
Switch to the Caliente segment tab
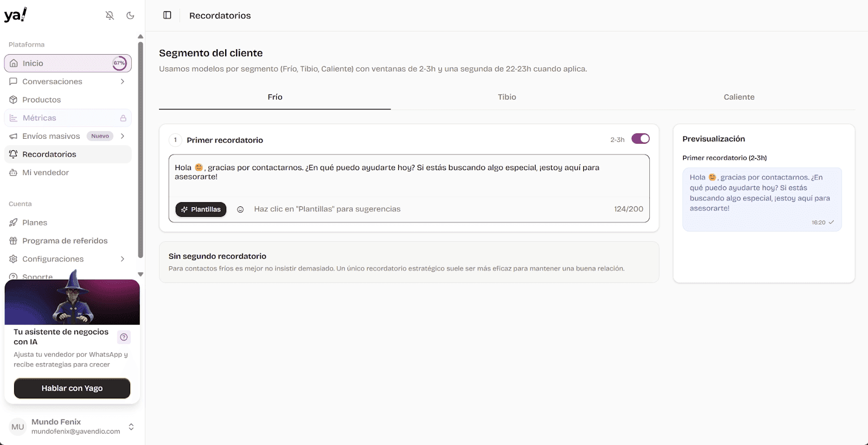[739, 97]
